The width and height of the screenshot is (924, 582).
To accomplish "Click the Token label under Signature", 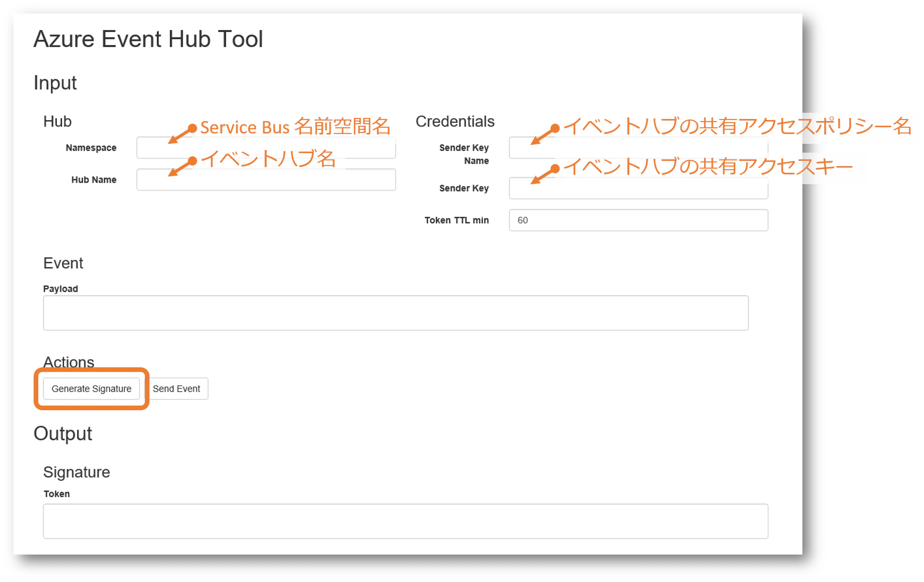I will pos(56,494).
